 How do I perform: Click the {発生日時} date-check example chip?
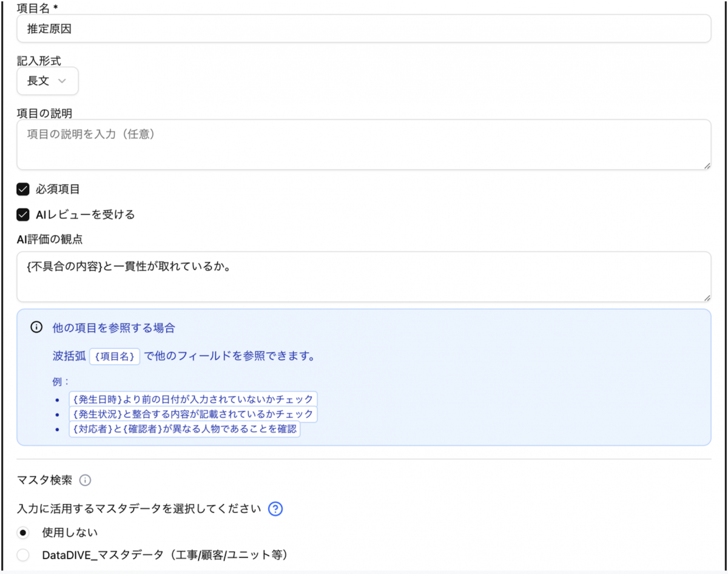pyautogui.click(x=193, y=399)
